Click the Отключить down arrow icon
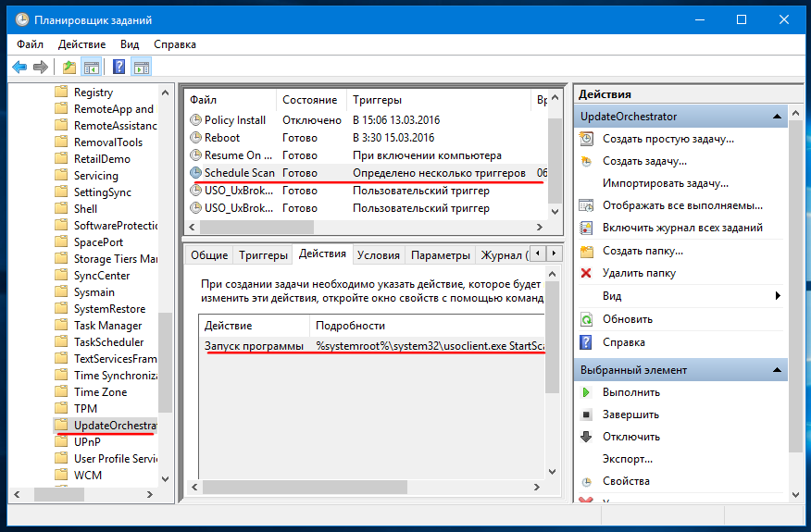This screenshot has height=532, width=811. tap(586, 437)
